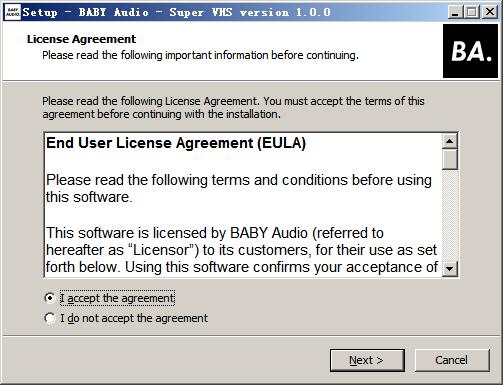Click the Next > button

click(367, 360)
